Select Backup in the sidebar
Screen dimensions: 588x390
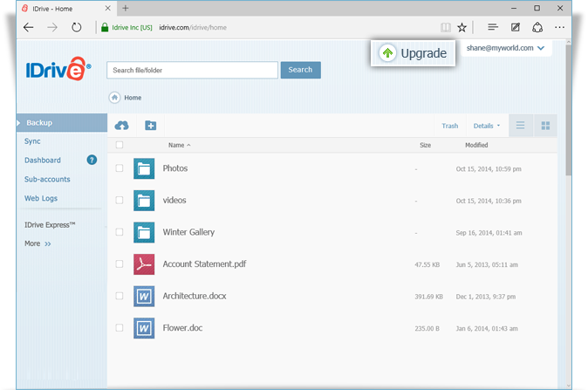(x=62, y=123)
